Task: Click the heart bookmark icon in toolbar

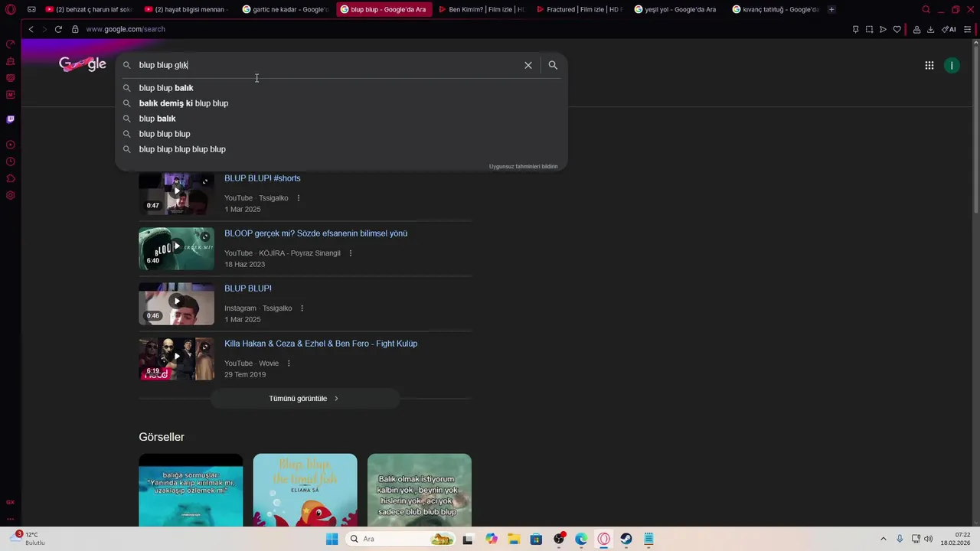Action: point(897,29)
